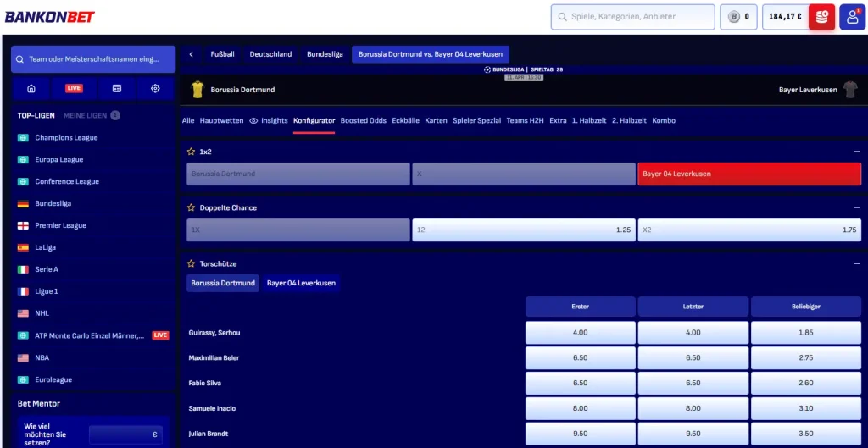
Task: Click the France flag for Ligue 1
Action: coord(23,291)
